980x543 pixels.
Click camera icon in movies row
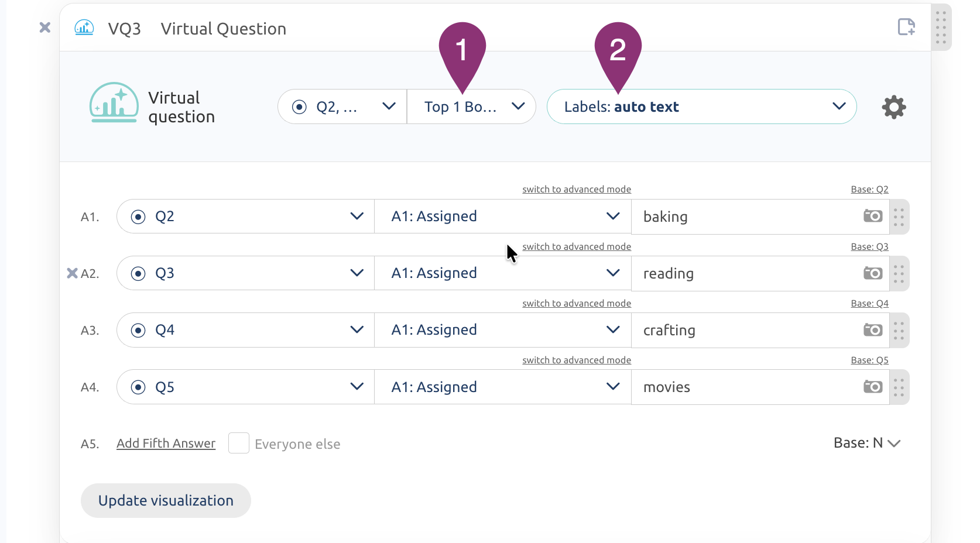(x=873, y=387)
